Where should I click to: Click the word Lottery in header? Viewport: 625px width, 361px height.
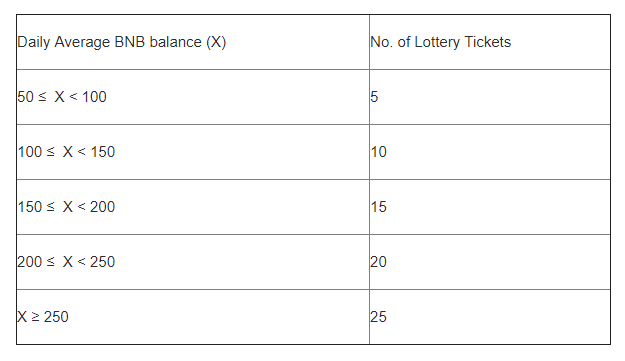click(x=437, y=42)
